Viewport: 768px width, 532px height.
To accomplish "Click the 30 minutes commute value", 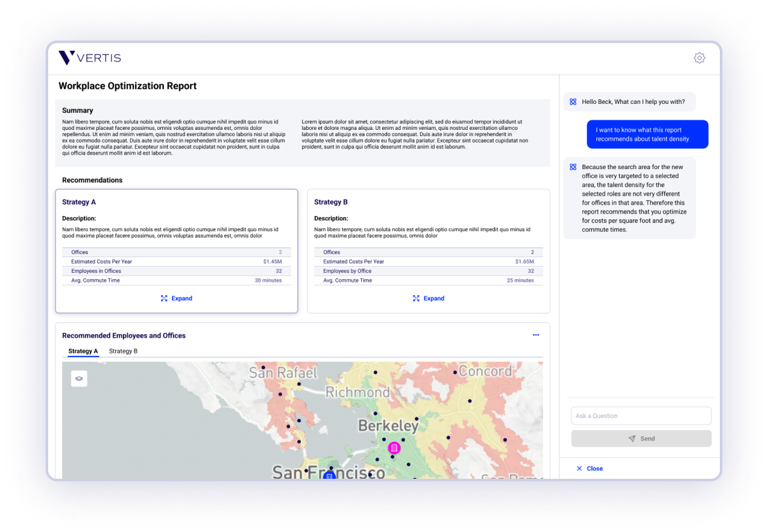I will [268, 281].
